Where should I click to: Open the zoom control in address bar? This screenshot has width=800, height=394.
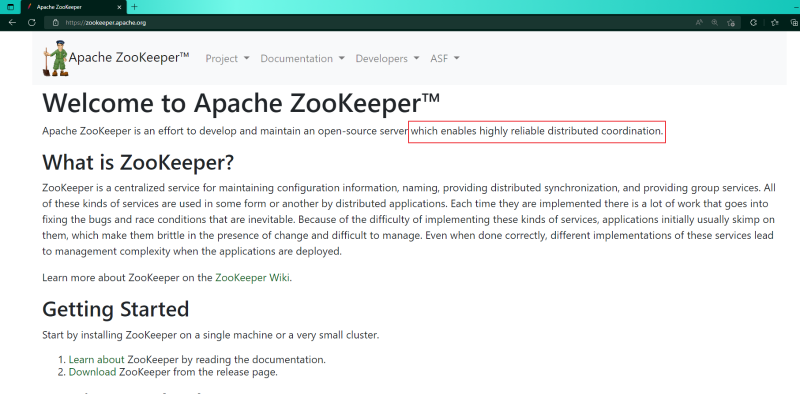(715, 22)
